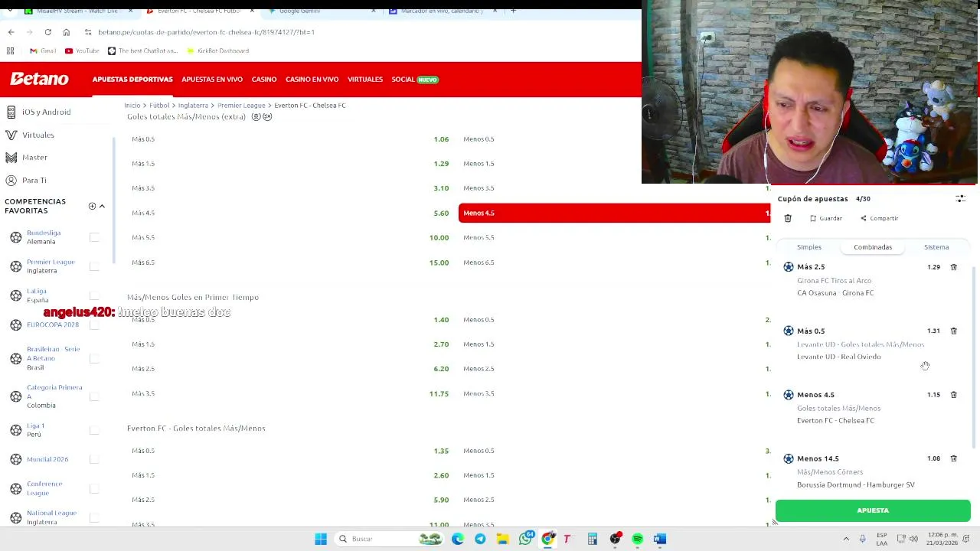Open the Virtuales top menu

pos(365,80)
